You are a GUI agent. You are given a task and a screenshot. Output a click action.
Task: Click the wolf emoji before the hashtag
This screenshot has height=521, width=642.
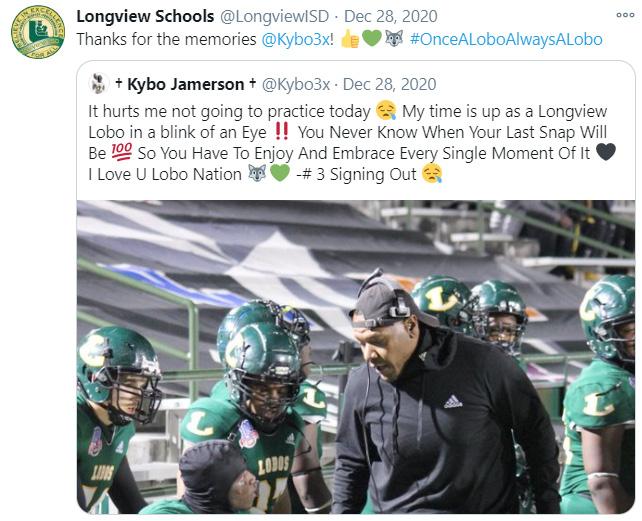[x=394, y=39]
